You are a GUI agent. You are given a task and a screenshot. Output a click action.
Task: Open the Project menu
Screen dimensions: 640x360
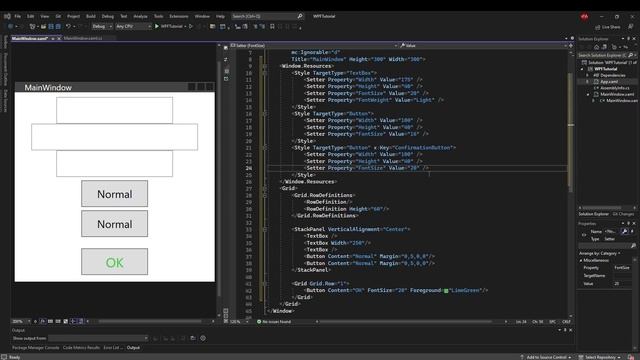(73, 16)
